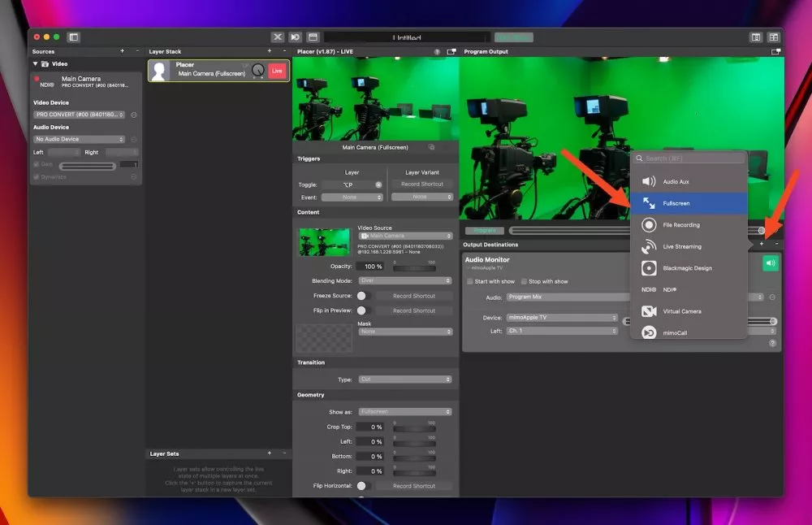Click the green speaker button on Audio Monitor
Image resolution: width=812 pixels, height=525 pixels.
click(771, 263)
